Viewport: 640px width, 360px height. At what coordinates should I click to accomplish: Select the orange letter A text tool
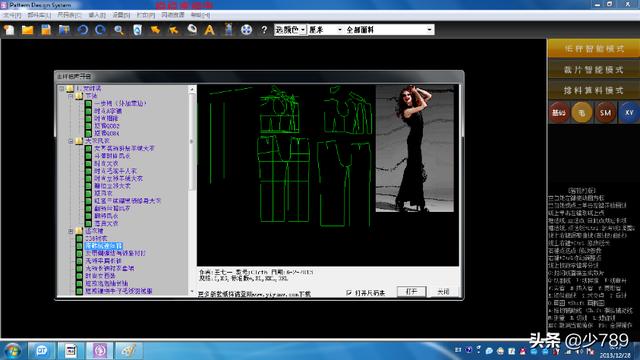209,30
